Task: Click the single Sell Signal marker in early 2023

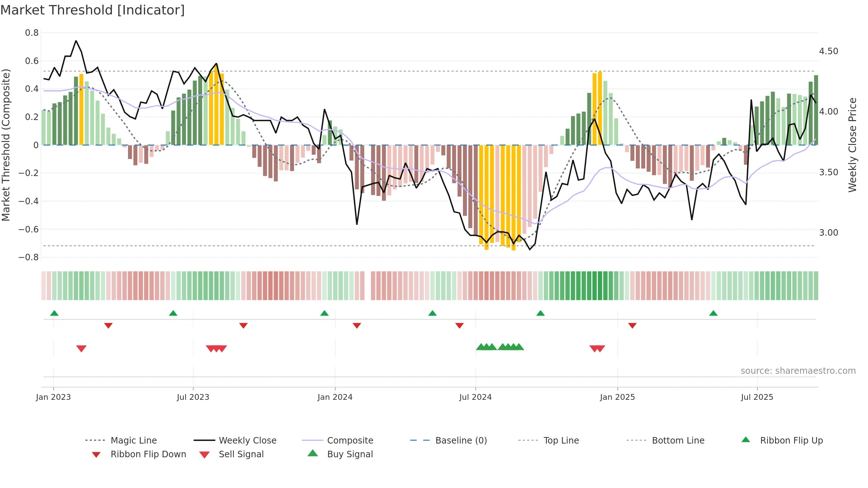Action: coord(81,348)
